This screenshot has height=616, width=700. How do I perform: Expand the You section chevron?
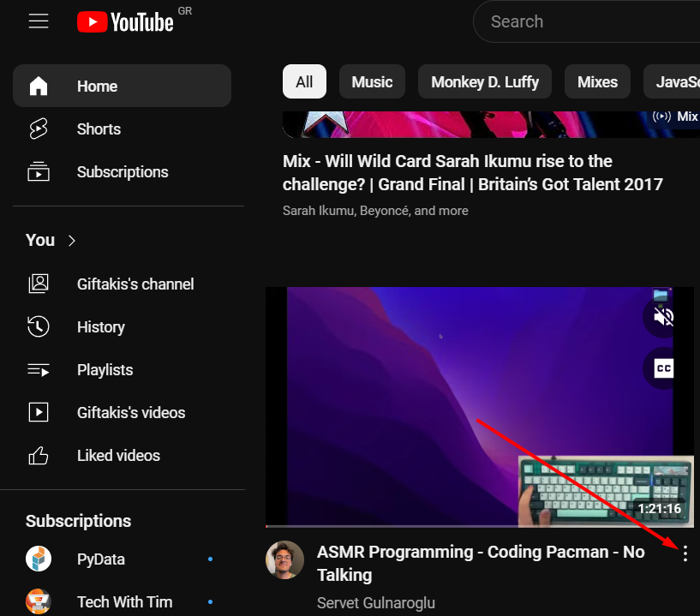point(72,241)
